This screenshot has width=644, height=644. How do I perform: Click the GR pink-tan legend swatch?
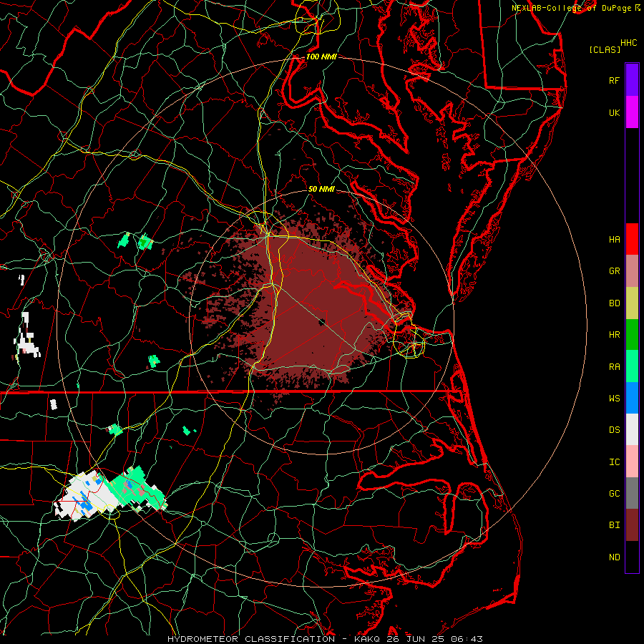pos(632,271)
